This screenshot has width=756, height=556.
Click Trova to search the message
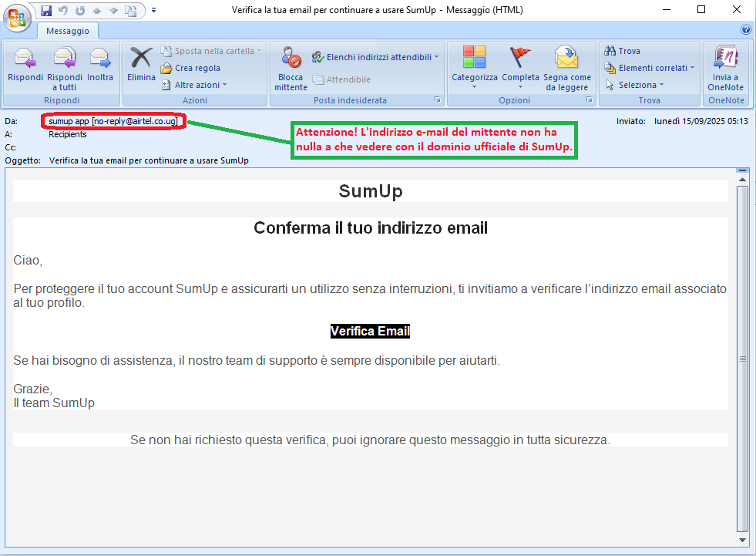click(x=623, y=51)
